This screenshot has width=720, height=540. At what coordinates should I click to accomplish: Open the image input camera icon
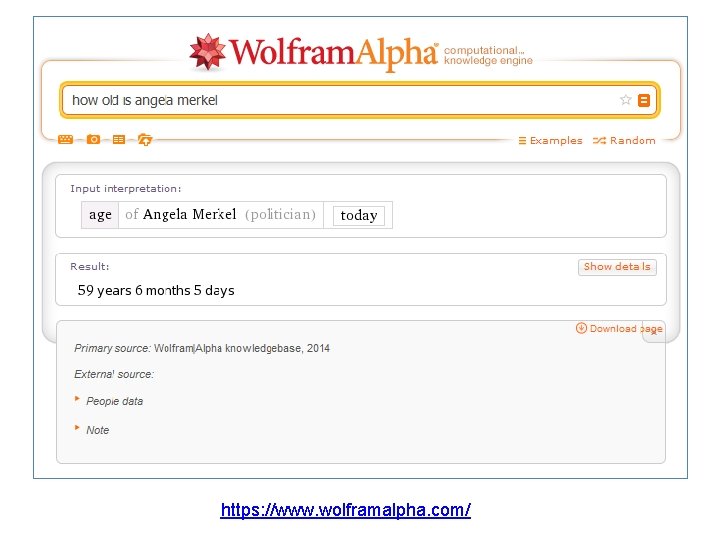[93, 139]
